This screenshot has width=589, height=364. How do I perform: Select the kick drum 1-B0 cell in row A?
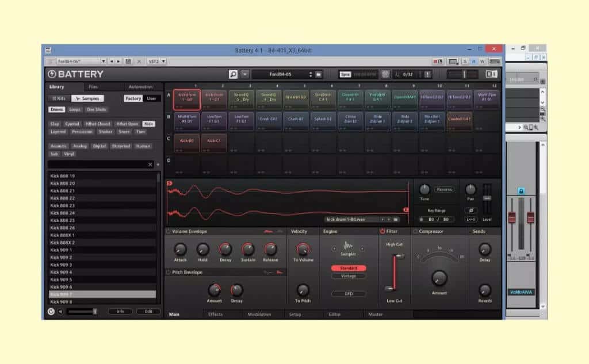187,99
